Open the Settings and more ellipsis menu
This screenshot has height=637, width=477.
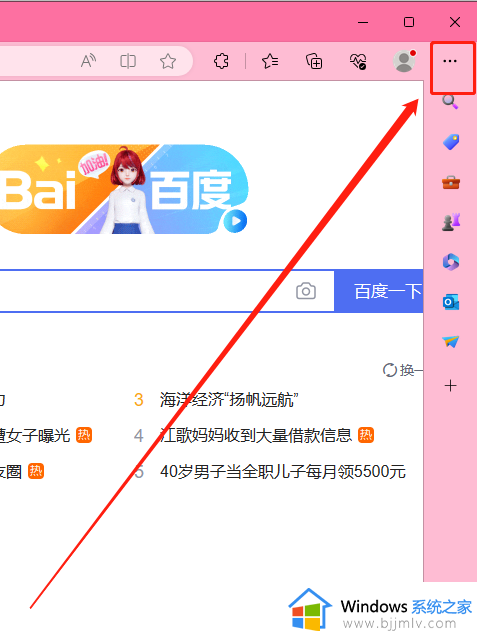pyautogui.click(x=450, y=61)
